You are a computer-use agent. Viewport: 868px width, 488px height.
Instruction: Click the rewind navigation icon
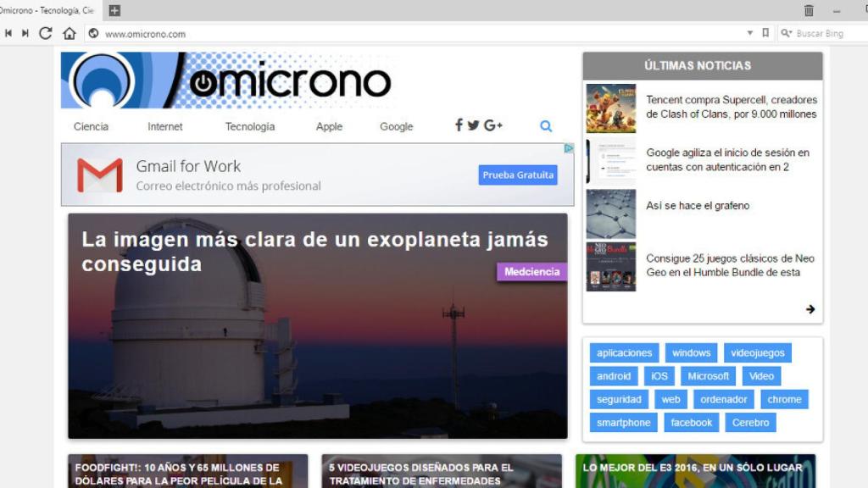[x=8, y=33]
